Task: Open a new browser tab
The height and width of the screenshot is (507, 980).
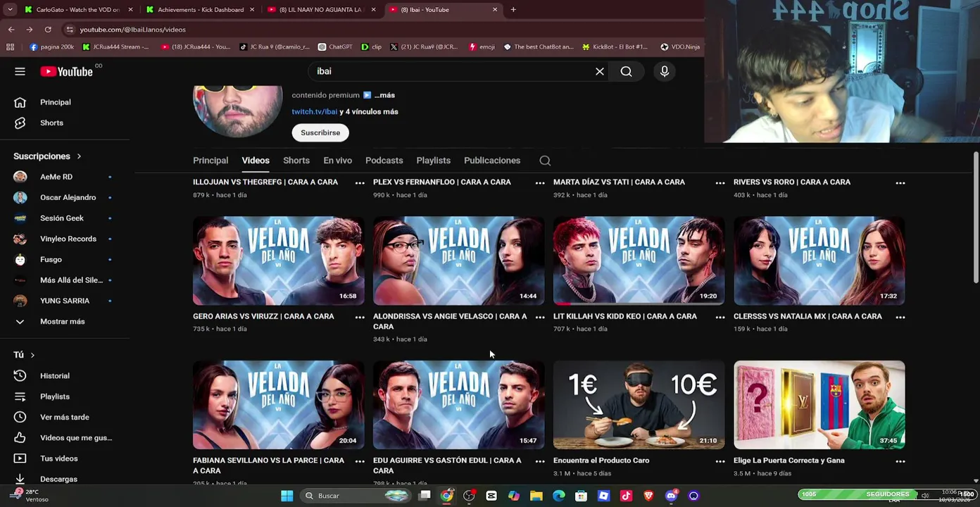Action: [513, 10]
